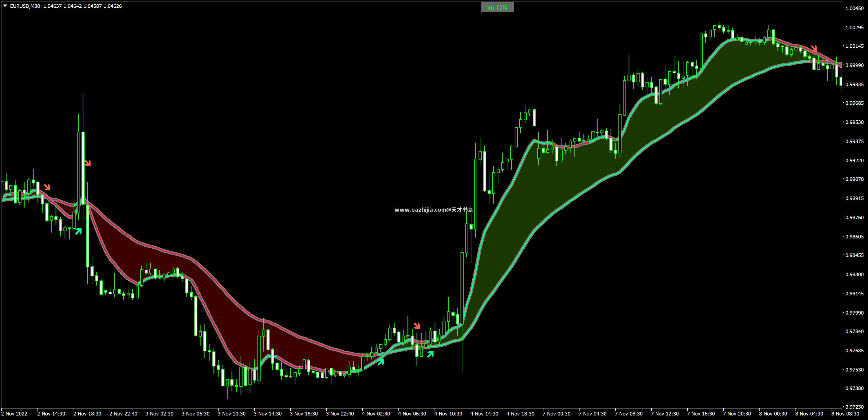Click the 7 Nov 16:30 time label
This screenshot has width=868, height=420.
coord(701,414)
